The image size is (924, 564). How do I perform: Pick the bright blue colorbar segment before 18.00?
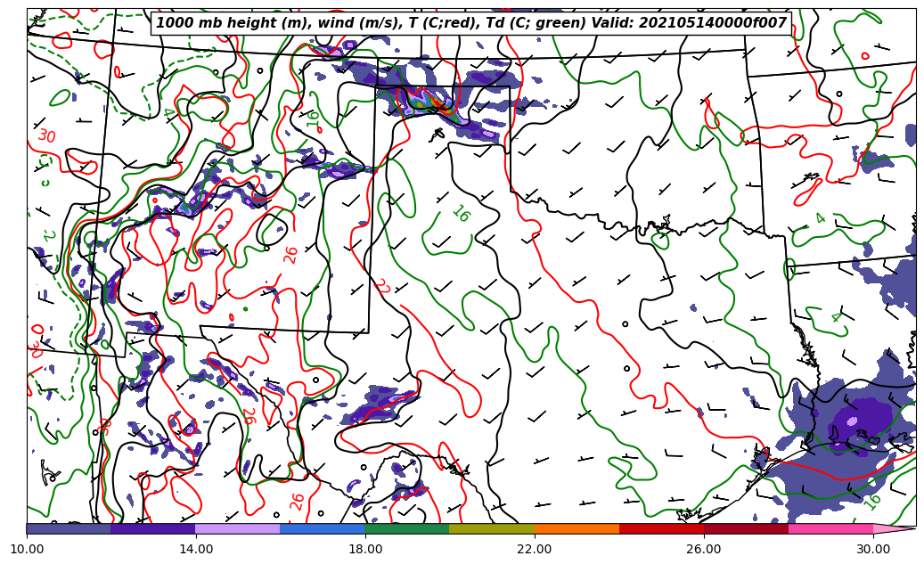pos(323,528)
